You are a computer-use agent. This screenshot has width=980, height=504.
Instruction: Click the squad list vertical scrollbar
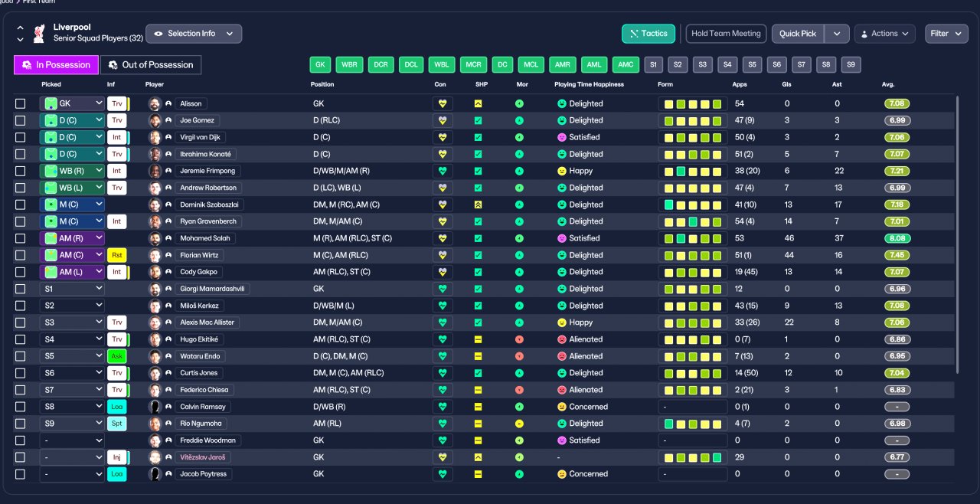(x=957, y=234)
